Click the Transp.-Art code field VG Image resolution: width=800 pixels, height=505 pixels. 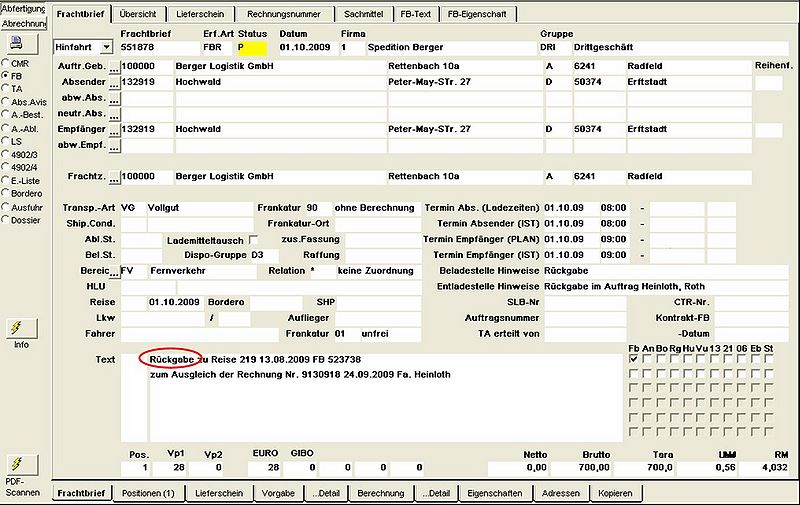click(x=133, y=208)
